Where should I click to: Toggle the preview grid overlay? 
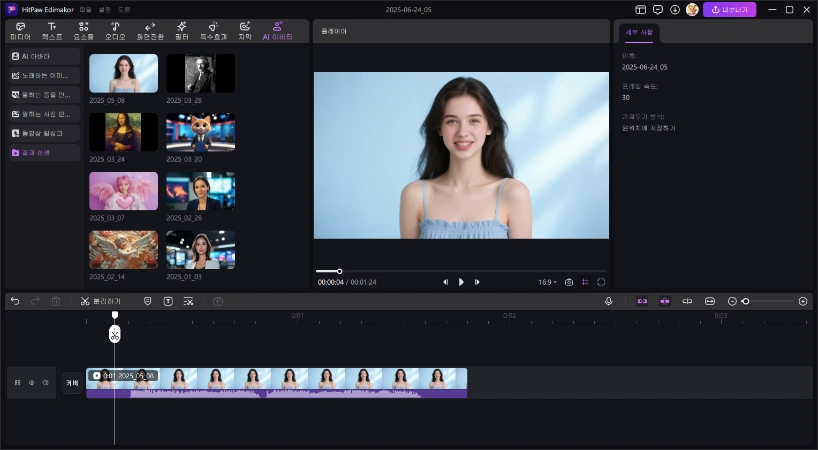585,282
